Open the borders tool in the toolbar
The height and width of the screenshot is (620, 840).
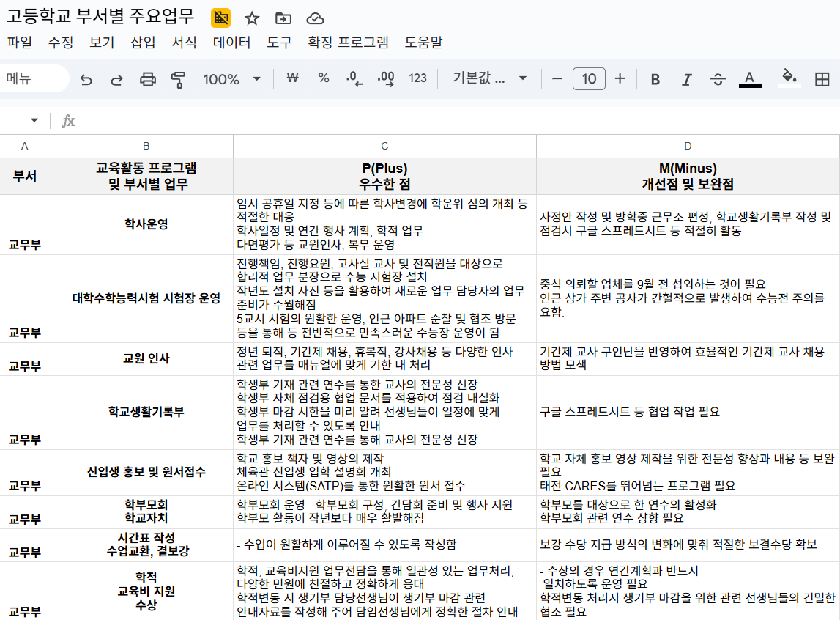[x=822, y=79]
